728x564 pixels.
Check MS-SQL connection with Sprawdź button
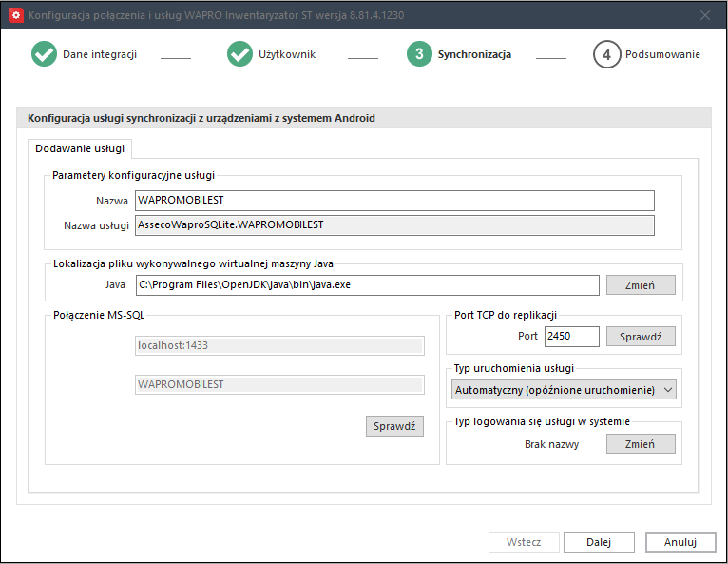pyautogui.click(x=394, y=426)
